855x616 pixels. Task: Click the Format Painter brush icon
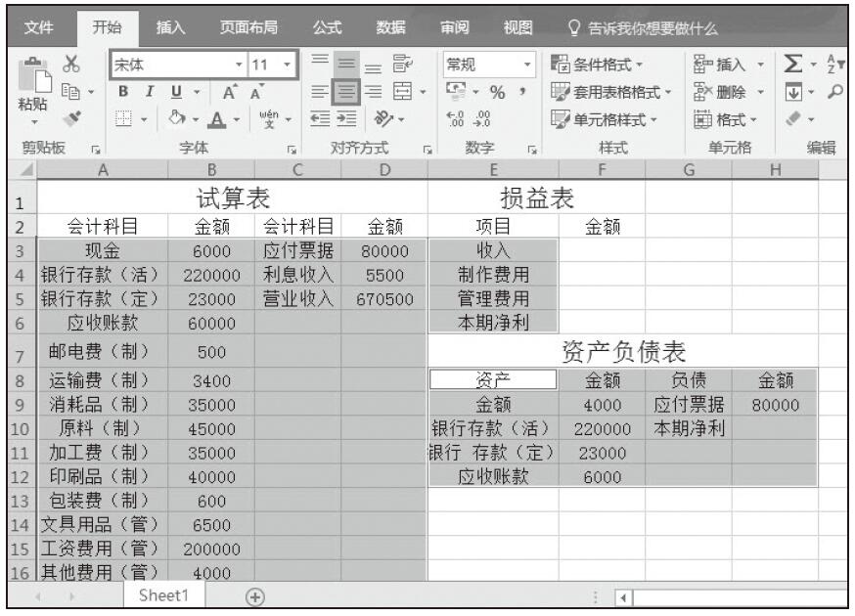pyautogui.click(x=69, y=115)
